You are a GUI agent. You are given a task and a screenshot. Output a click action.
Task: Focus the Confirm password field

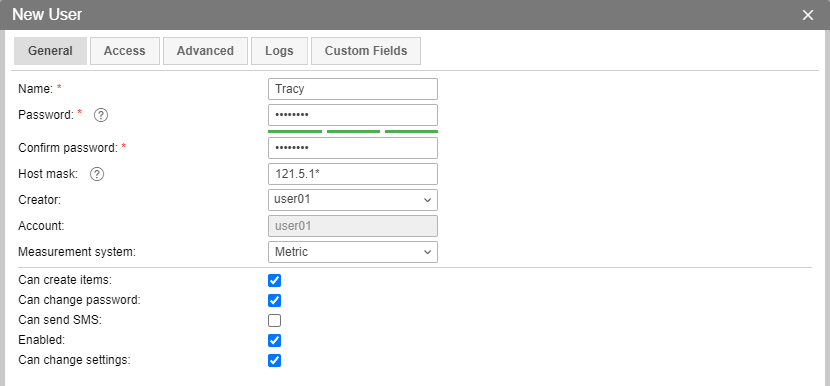pos(353,148)
